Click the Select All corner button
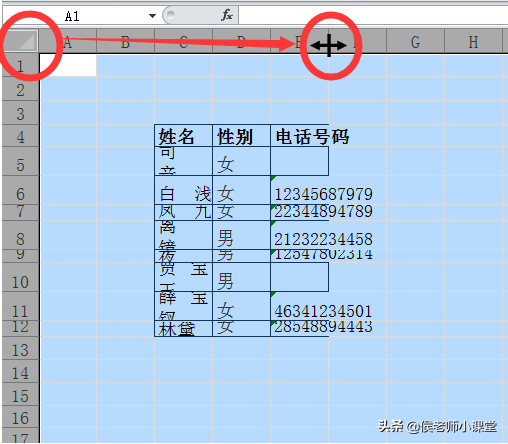 coord(21,41)
